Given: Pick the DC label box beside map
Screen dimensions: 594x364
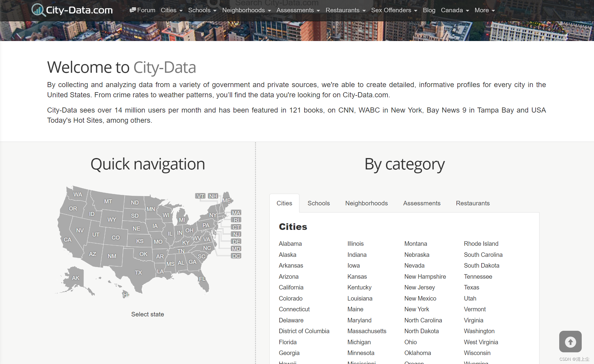Looking at the screenshot, I should tap(236, 256).
